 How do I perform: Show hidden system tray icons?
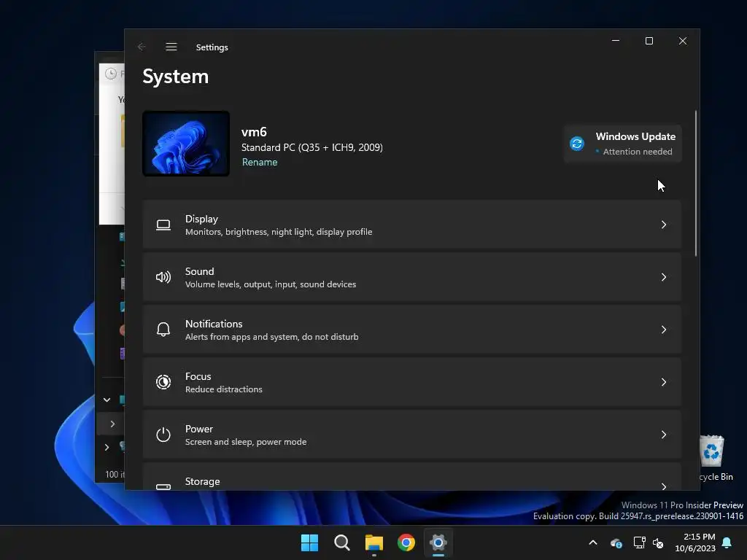[x=593, y=542]
